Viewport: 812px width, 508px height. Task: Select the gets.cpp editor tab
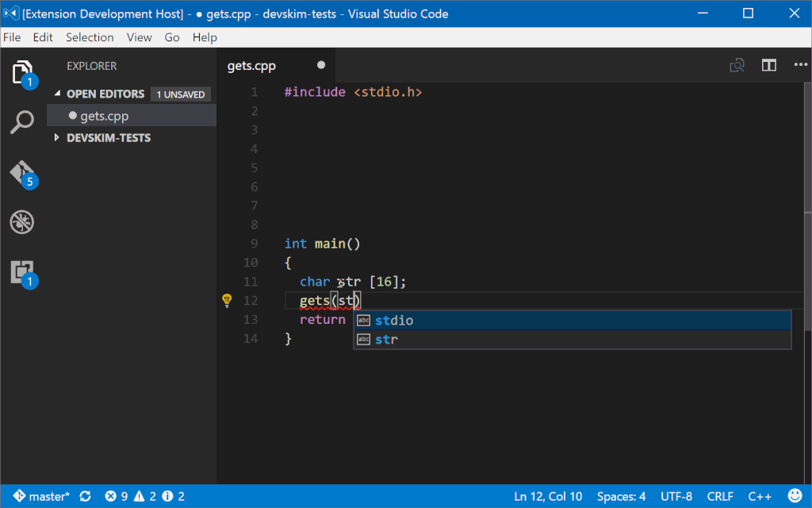point(276,65)
